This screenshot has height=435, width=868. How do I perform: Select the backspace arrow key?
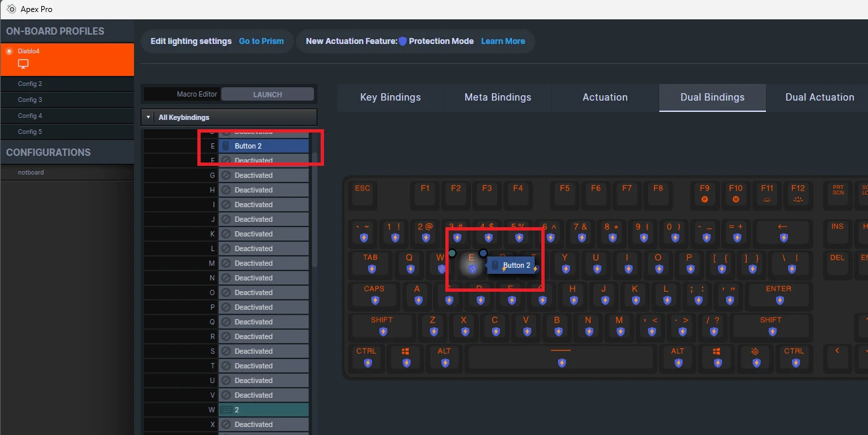(783, 232)
